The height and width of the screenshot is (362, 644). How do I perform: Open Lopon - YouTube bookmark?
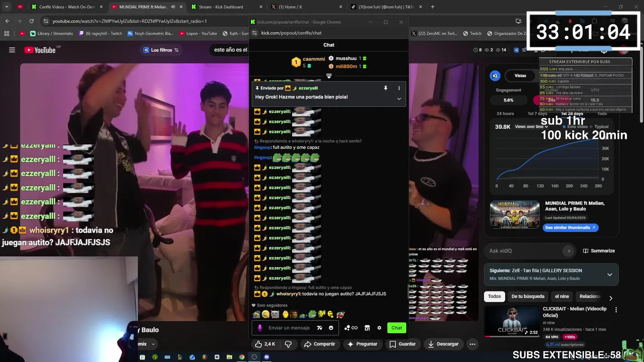click(198, 34)
